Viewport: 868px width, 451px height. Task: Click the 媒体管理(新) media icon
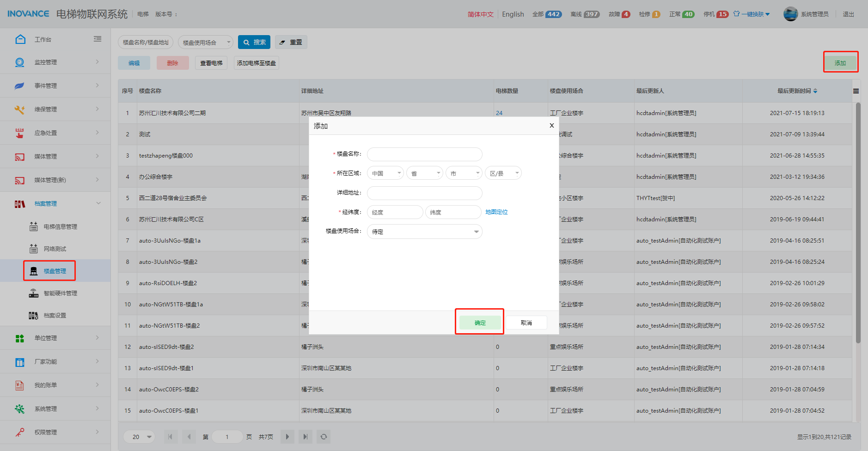tap(19, 180)
